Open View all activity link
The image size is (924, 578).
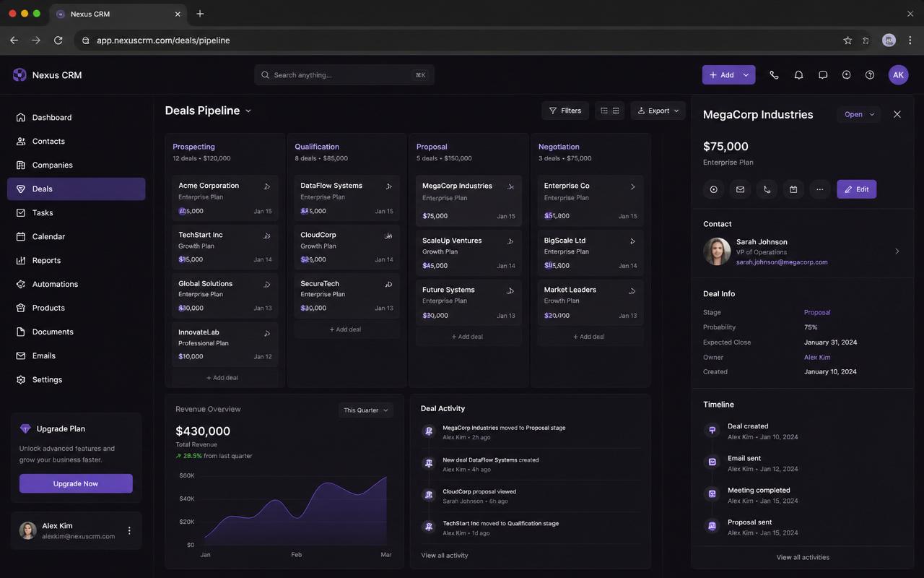point(445,556)
